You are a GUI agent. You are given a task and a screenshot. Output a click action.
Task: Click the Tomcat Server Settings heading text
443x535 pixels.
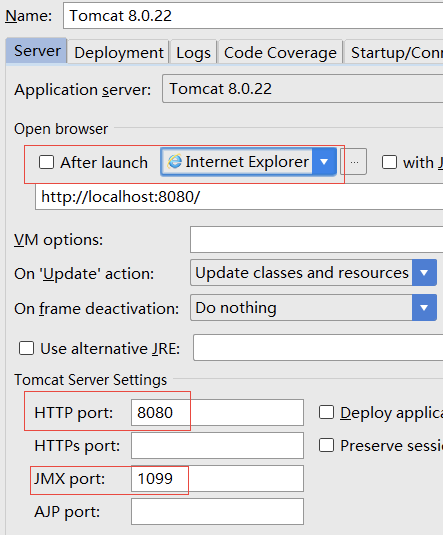(90, 380)
